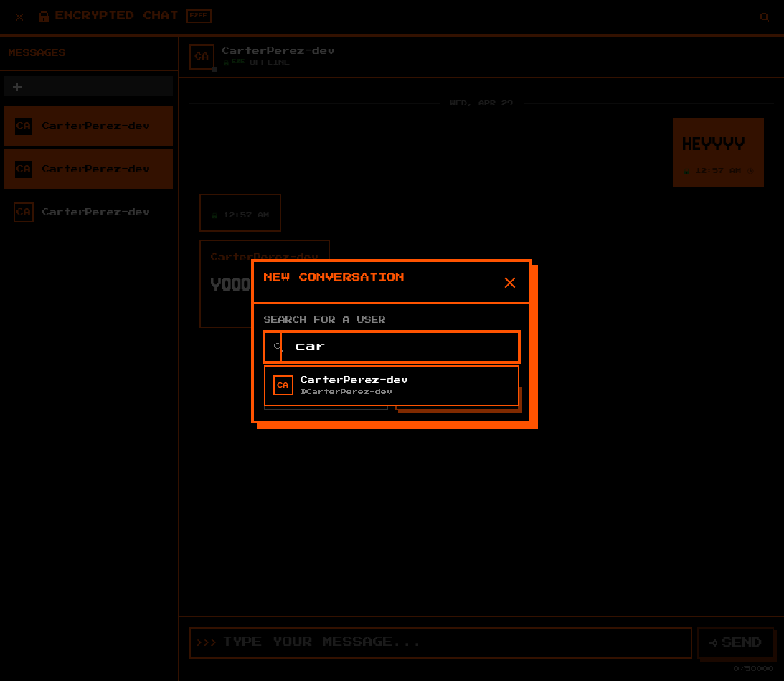Select CarterPerez-dev from the search results
The width and height of the screenshot is (784, 681).
392,385
